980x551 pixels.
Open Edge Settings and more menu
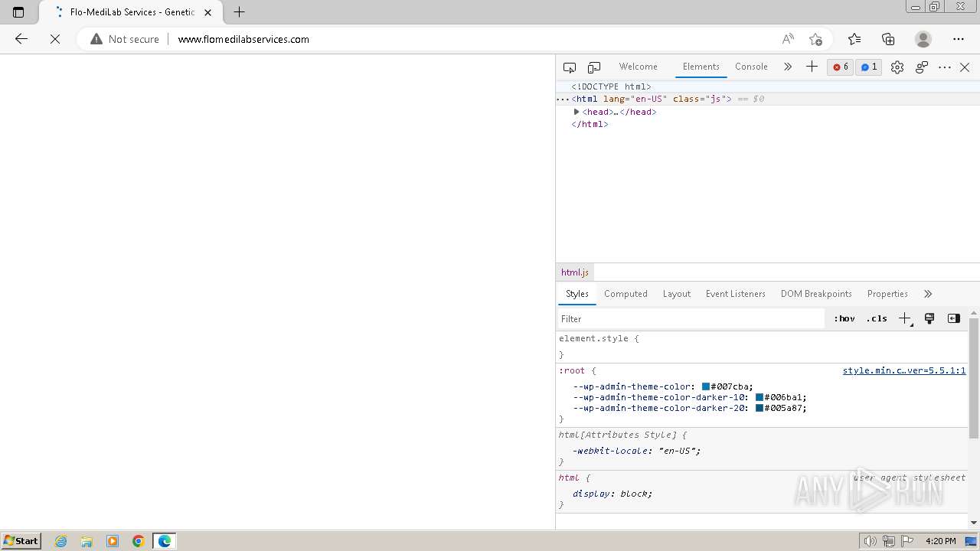click(959, 39)
